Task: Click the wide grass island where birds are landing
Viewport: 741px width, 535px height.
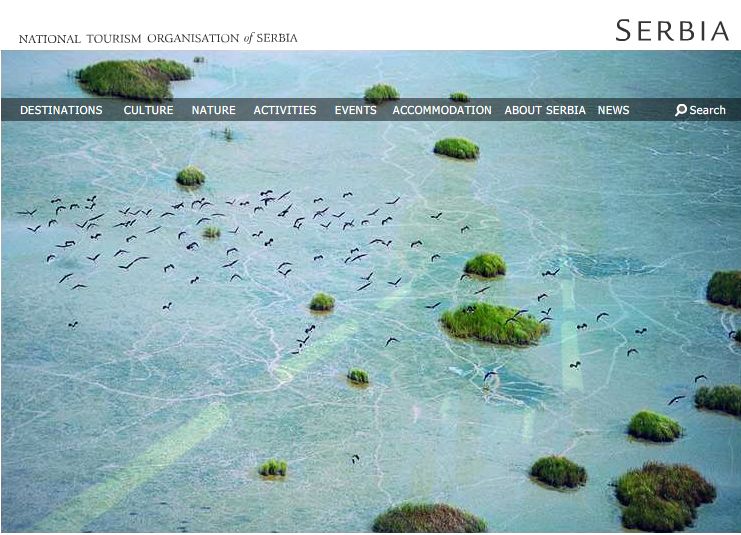Action: pyautogui.click(x=494, y=324)
